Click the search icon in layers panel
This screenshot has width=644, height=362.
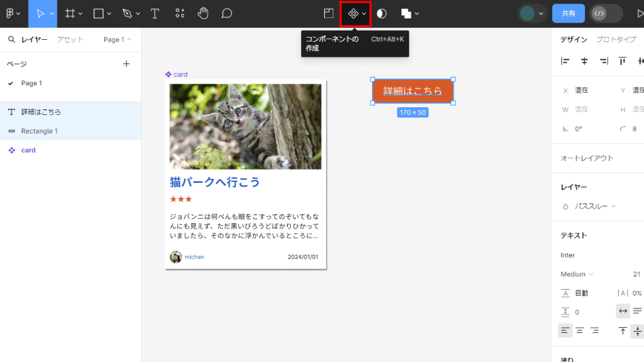(x=11, y=40)
